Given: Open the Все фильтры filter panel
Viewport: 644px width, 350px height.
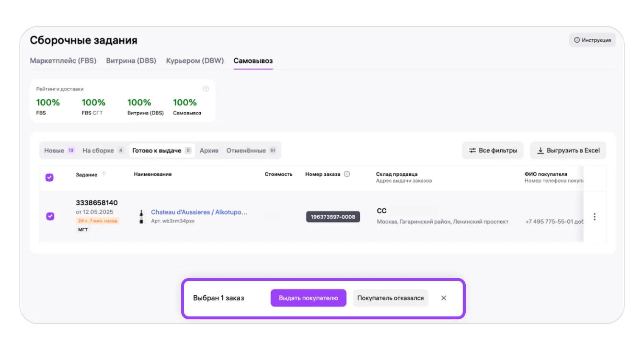Looking at the screenshot, I should pyautogui.click(x=493, y=151).
